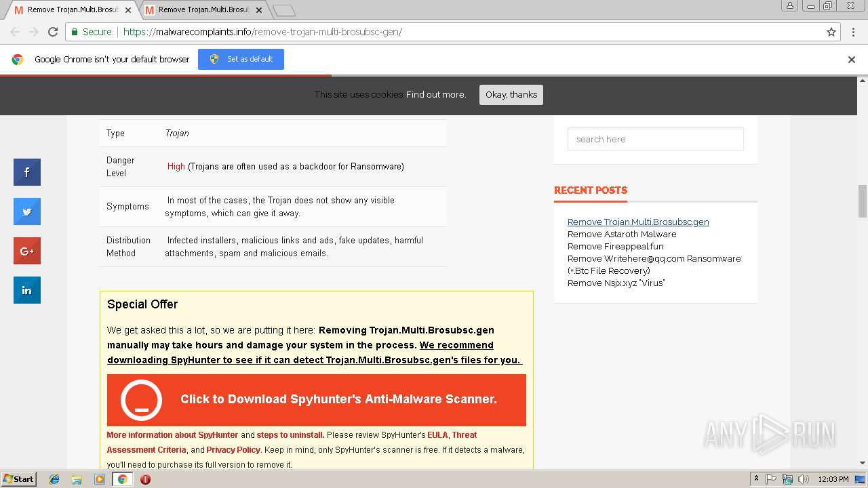Screen dimensions: 868x488
Task: Open Remove Fireappeal.fun post
Action: (616, 246)
